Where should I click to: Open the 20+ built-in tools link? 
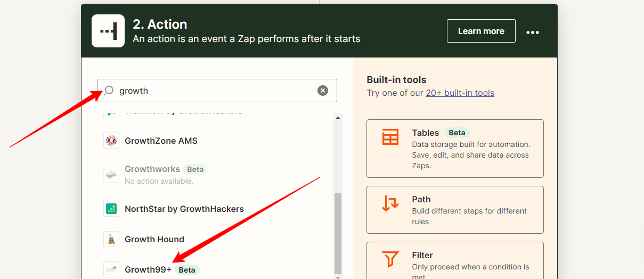coord(460,93)
